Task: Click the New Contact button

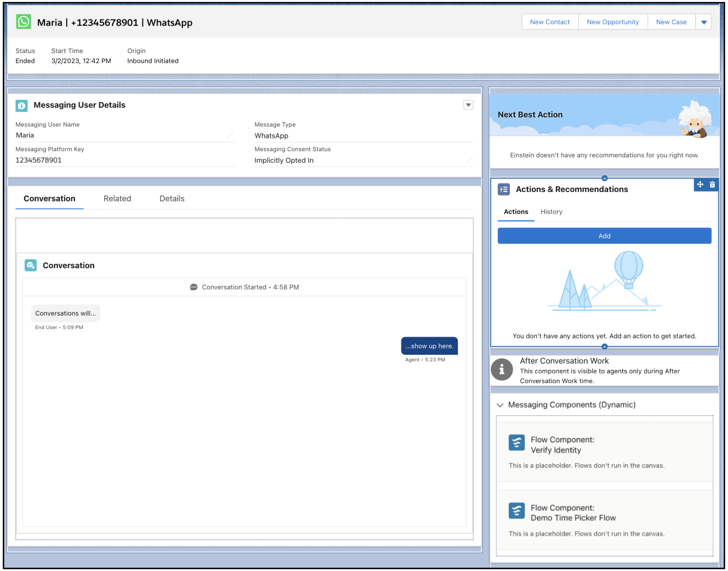Action: (x=550, y=22)
